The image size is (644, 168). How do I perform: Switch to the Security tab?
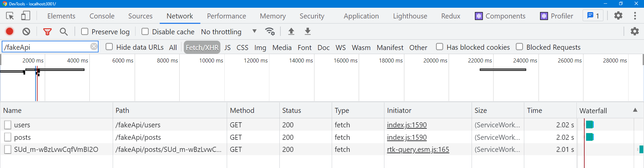click(x=312, y=16)
